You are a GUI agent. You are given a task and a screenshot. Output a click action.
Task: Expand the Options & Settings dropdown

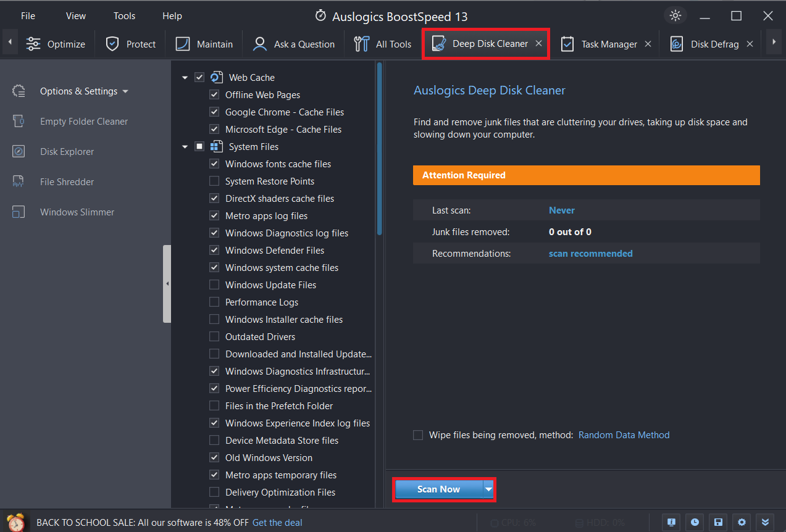tap(125, 91)
